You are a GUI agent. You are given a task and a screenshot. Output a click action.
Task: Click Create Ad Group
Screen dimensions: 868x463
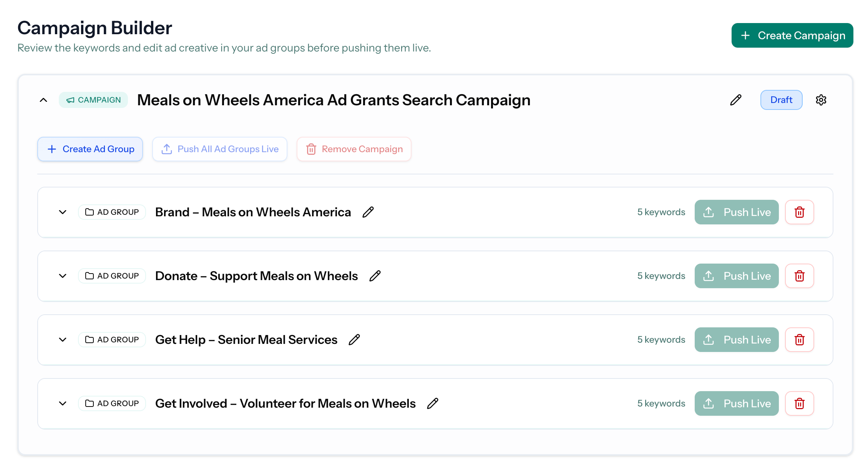tap(90, 149)
